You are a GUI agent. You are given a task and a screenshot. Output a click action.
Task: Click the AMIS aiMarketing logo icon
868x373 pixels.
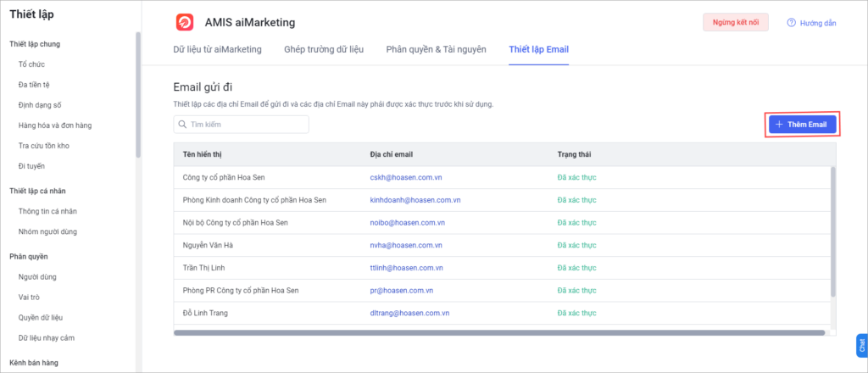[x=184, y=22]
